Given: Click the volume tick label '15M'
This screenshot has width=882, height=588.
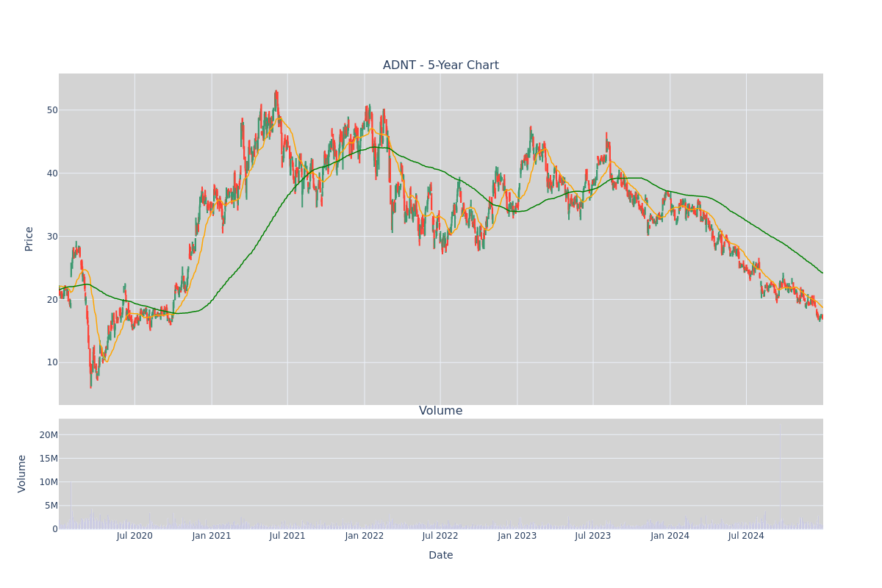Looking at the screenshot, I should click(49, 459).
